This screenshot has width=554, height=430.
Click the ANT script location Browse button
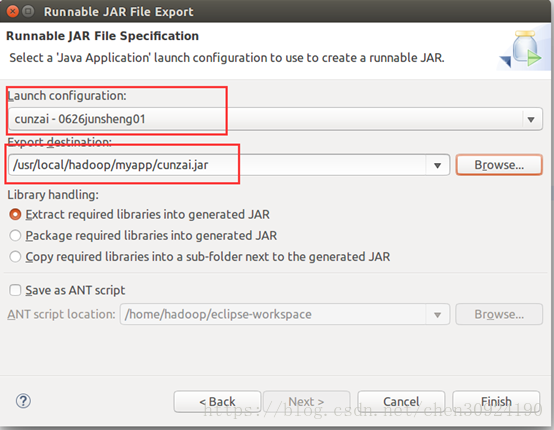pyautogui.click(x=499, y=314)
